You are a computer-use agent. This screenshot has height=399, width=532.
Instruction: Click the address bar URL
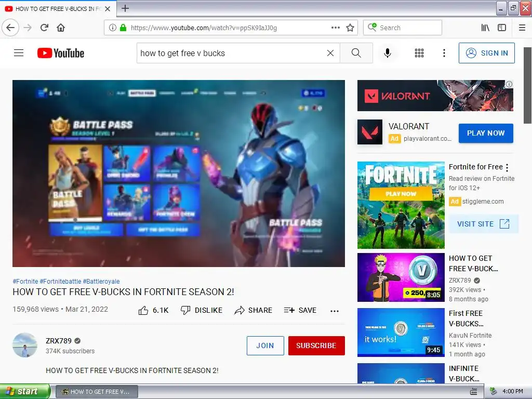[204, 28]
